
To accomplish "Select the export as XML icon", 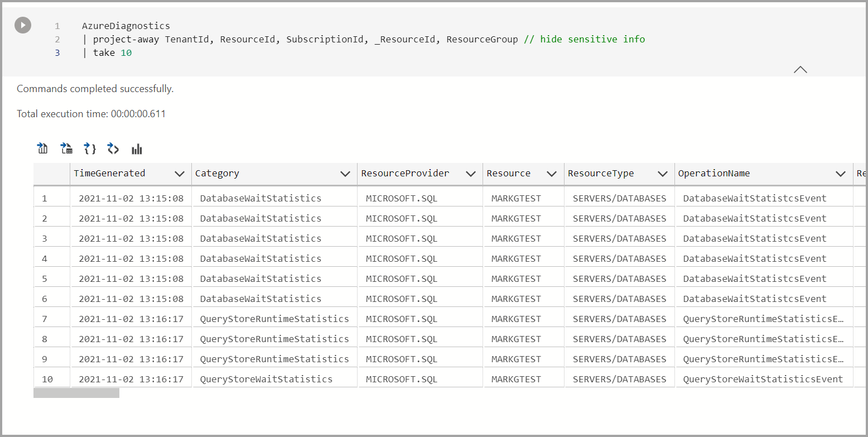I will 113,148.
